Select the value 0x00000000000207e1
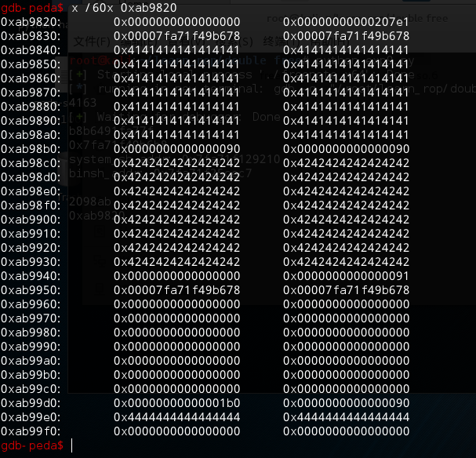 coord(346,22)
